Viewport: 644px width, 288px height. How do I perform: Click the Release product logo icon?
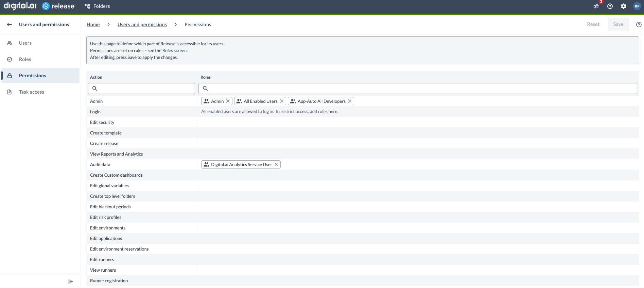pyautogui.click(x=46, y=6)
